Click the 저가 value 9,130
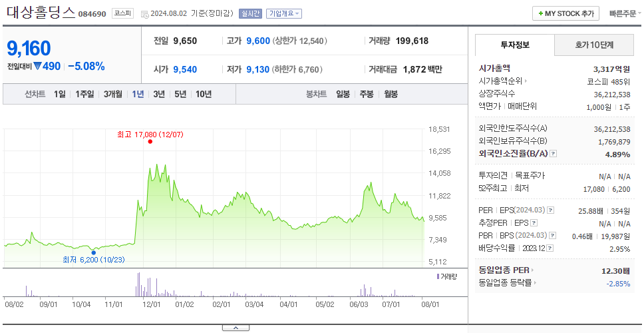 pos(258,69)
